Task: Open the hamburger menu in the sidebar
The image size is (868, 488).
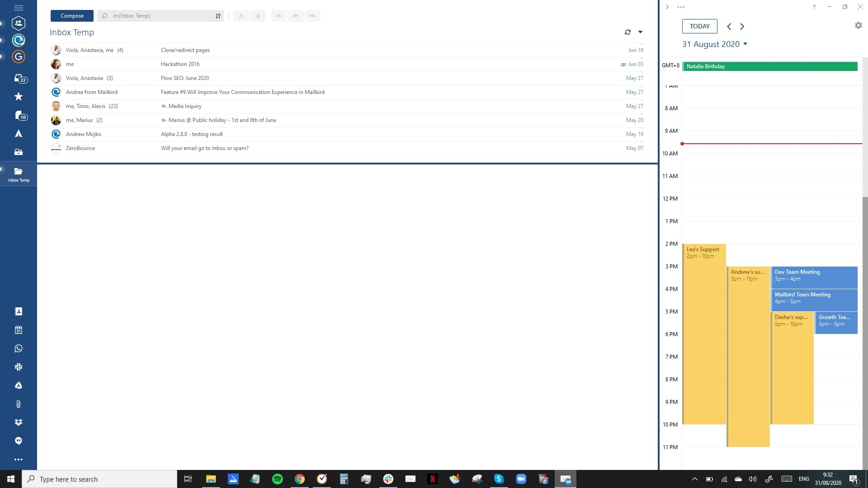Action: coord(19,8)
